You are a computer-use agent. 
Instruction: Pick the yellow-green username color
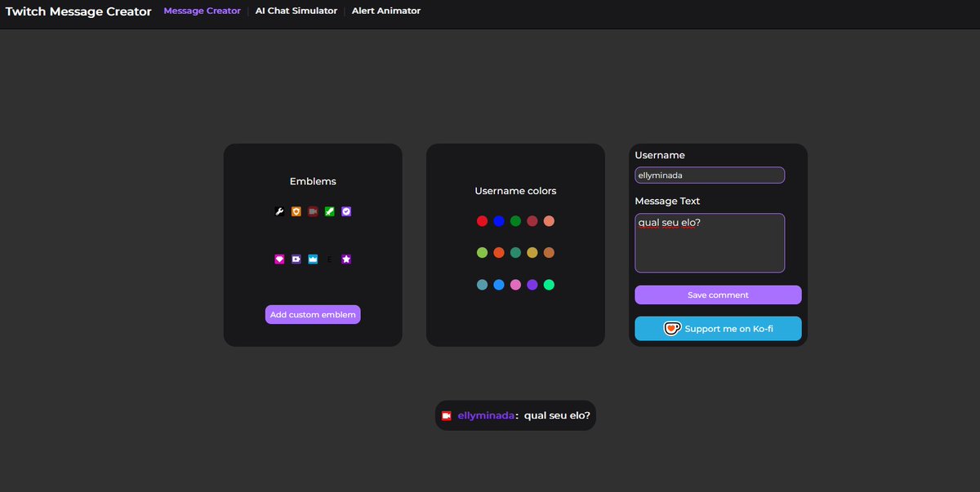(482, 253)
